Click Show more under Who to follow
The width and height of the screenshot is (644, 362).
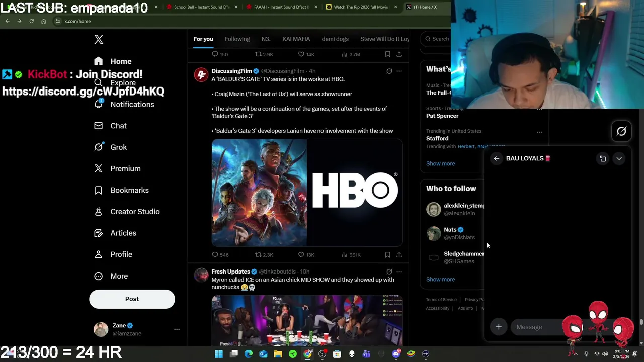click(440, 279)
